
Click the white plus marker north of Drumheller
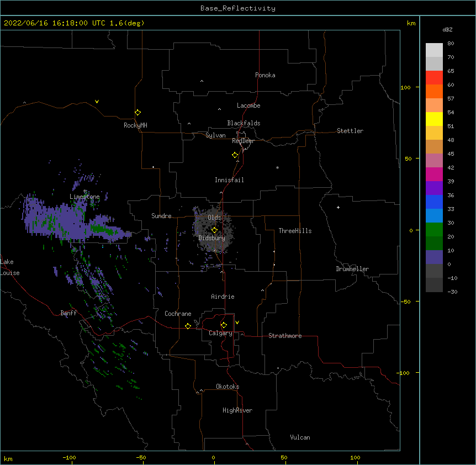(x=338, y=207)
